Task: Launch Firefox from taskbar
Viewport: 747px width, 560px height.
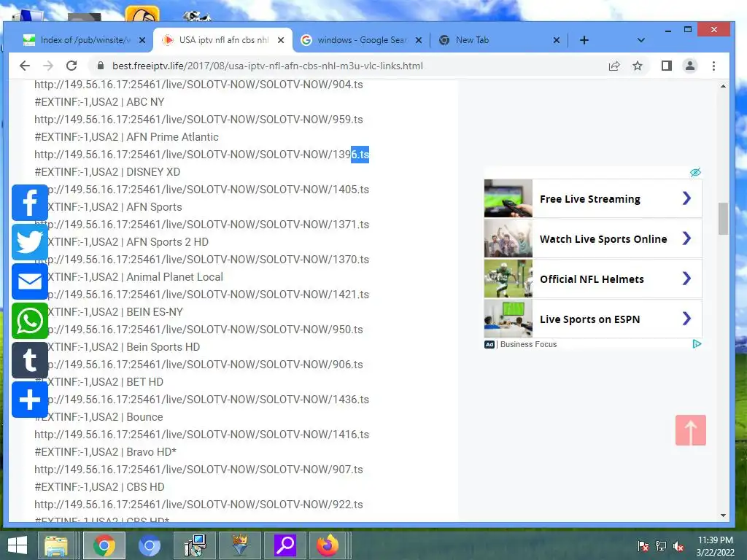Action: [x=328, y=545]
